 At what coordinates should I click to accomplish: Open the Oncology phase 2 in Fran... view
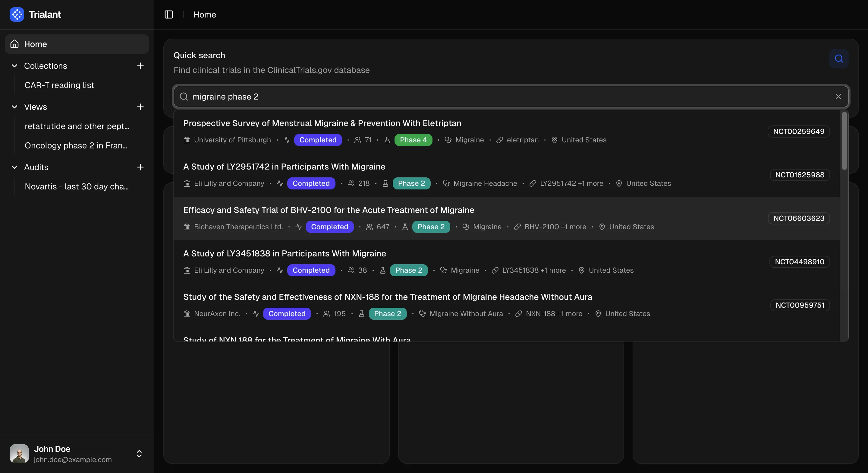point(76,145)
